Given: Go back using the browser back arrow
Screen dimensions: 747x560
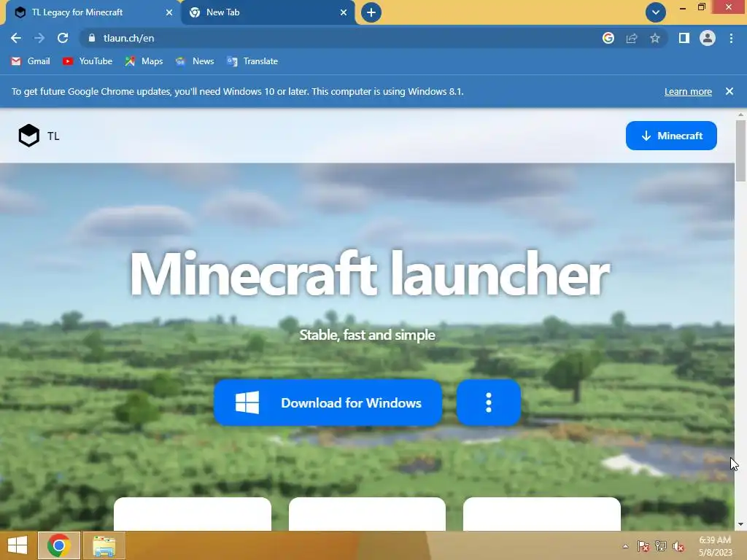Looking at the screenshot, I should pyautogui.click(x=16, y=38).
